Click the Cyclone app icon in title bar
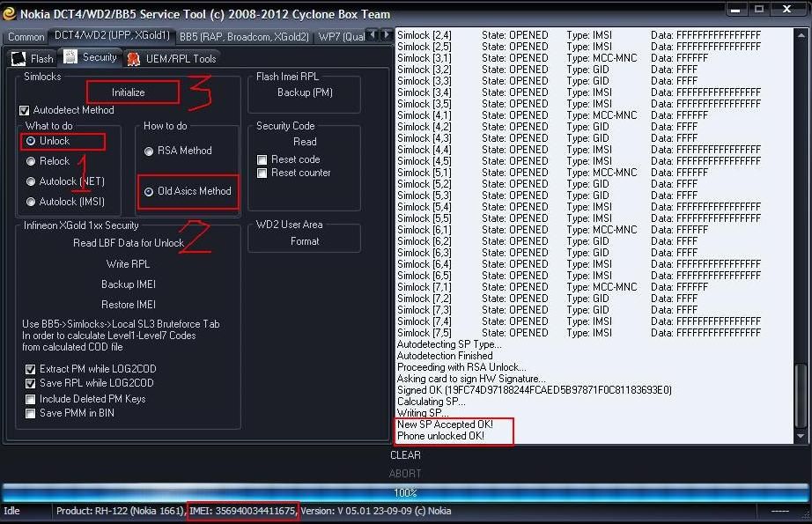812x524 pixels. pos(10,13)
